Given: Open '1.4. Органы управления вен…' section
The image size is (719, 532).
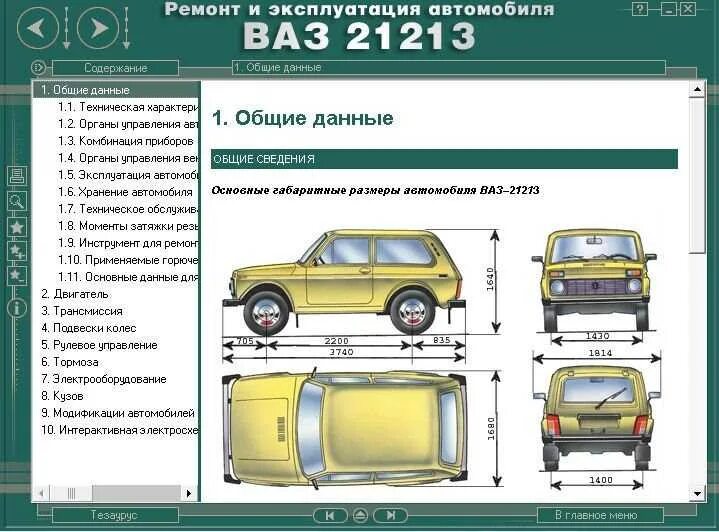Looking at the screenshot, I should point(128,158).
